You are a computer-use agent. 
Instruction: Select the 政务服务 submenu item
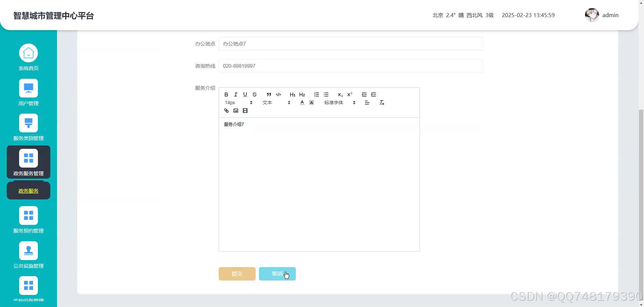click(x=29, y=191)
